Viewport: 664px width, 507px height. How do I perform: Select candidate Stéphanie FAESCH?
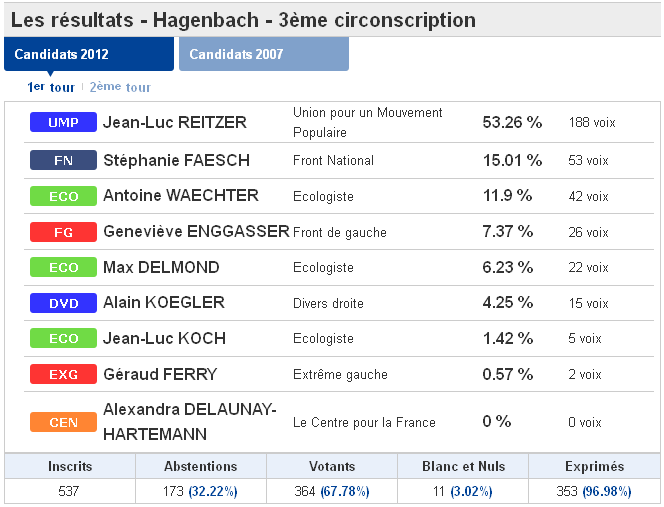pyautogui.click(x=177, y=161)
